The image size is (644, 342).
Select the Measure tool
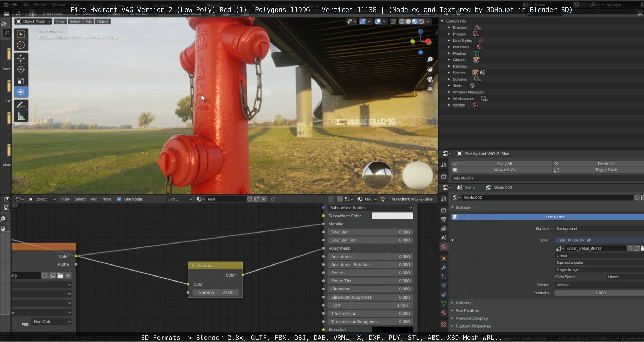[x=21, y=117]
